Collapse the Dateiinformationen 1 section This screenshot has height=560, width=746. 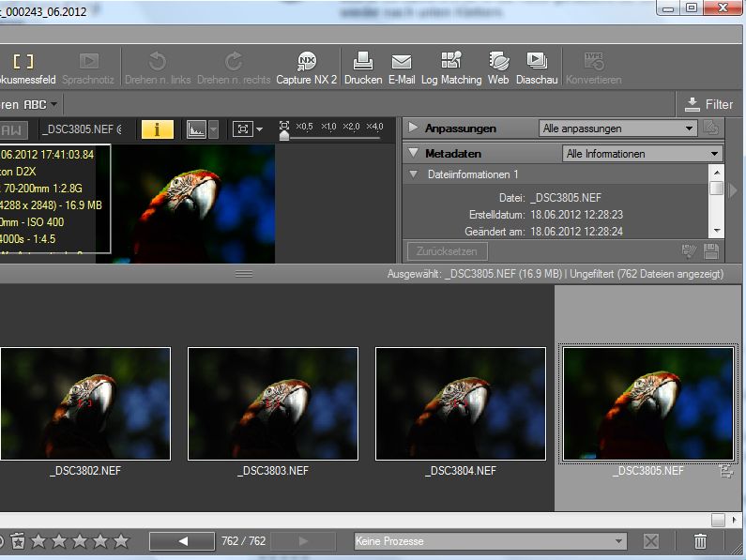point(414,174)
